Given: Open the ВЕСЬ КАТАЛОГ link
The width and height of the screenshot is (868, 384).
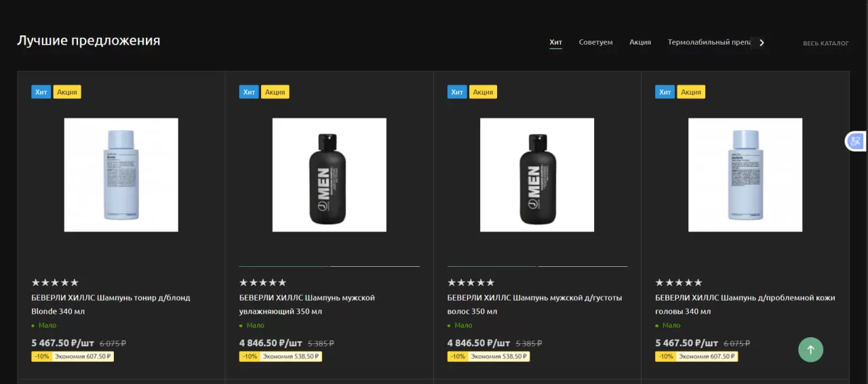Looking at the screenshot, I should 825,43.
